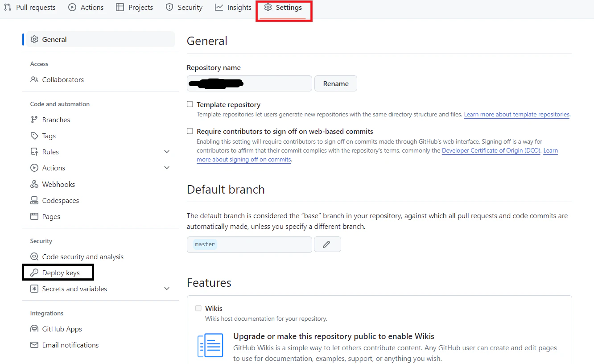Go to the Security tab
Viewport: 594px width, 364px height.
coord(184,8)
